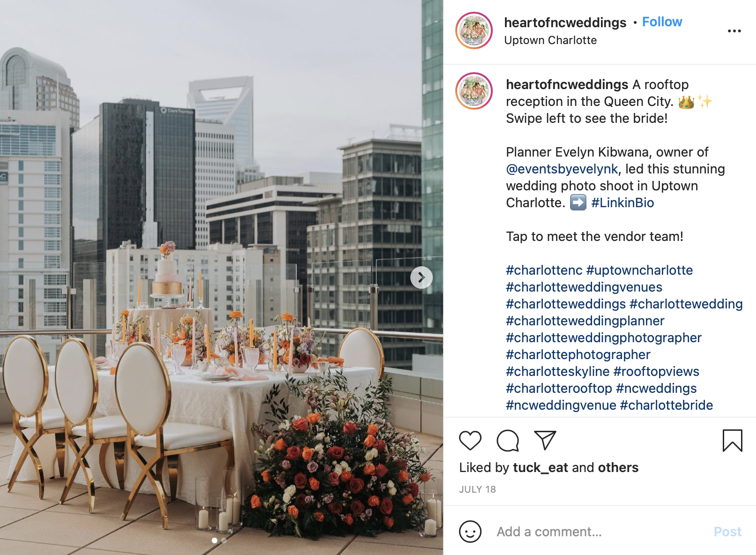View the tuck_eat profile from likes

point(541,467)
